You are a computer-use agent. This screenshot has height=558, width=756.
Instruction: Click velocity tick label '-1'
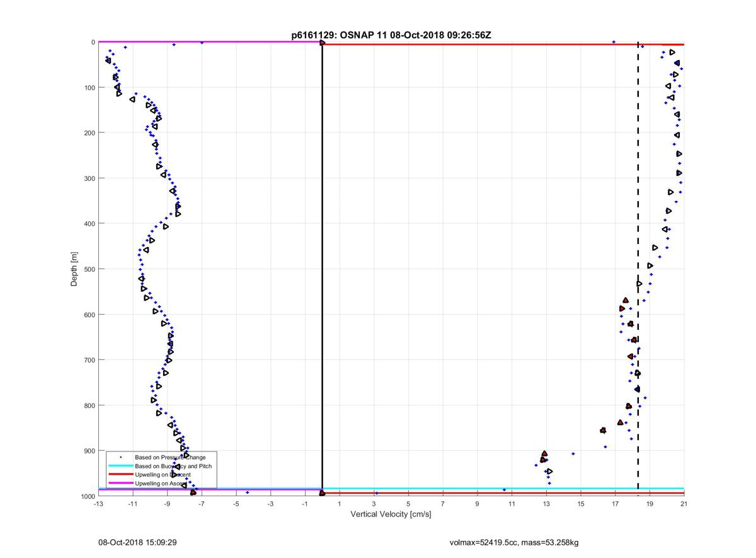tap(305, 504)
